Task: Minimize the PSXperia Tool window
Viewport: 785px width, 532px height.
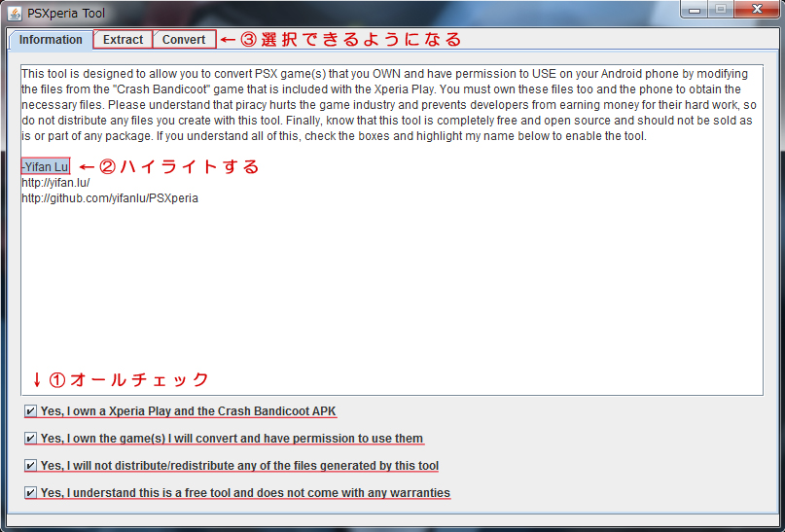Action: point(695,10)
